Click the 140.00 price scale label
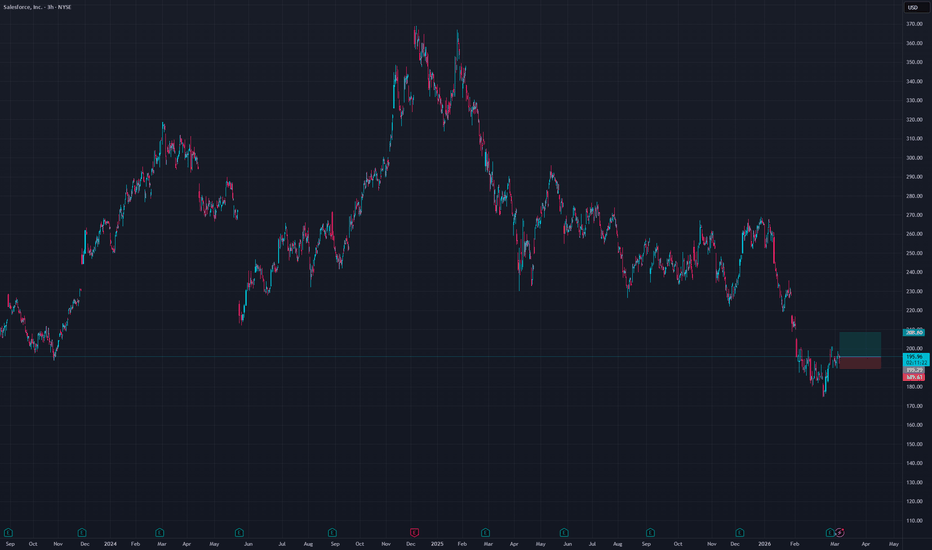932x550 pixels. [914, 463]
